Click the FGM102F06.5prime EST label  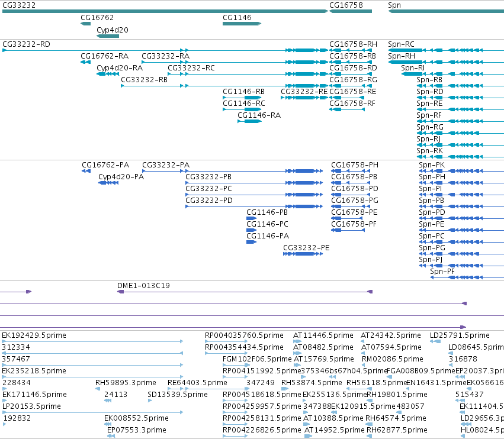[x=257, y=359]
